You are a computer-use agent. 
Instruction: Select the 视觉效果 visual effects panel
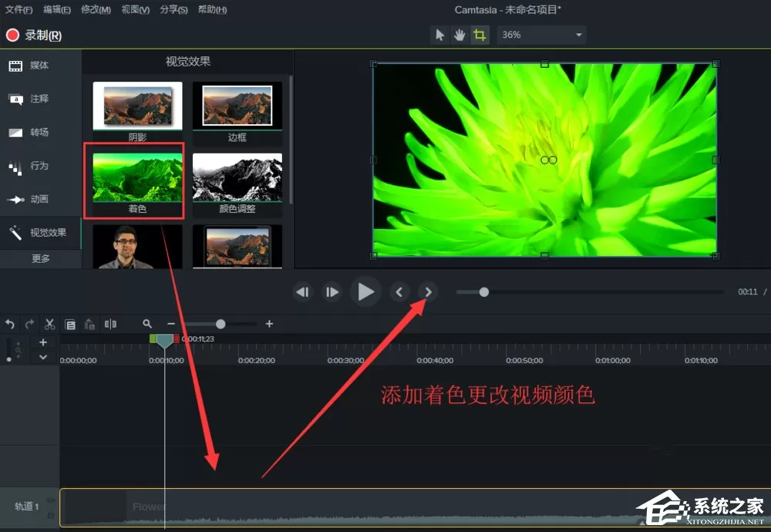[x=40, y=233]
